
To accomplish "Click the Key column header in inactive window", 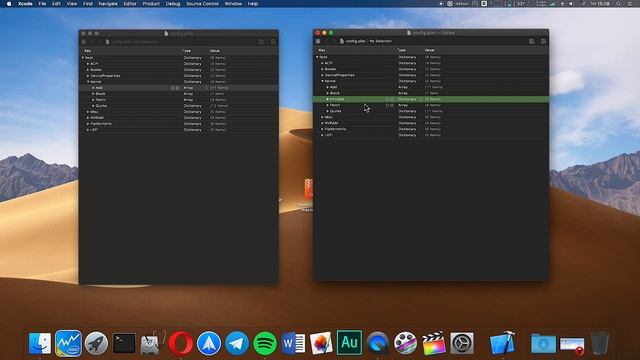I will point(88,51).
